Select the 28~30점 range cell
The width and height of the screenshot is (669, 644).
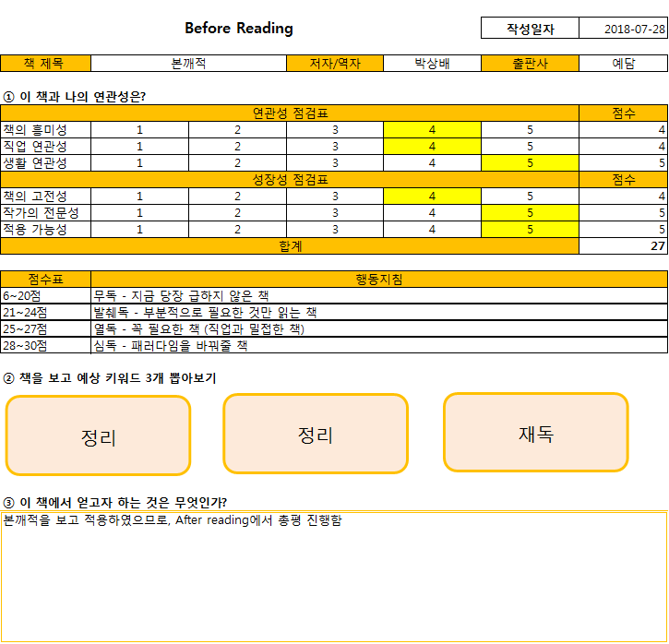click(x=45, y=345)
